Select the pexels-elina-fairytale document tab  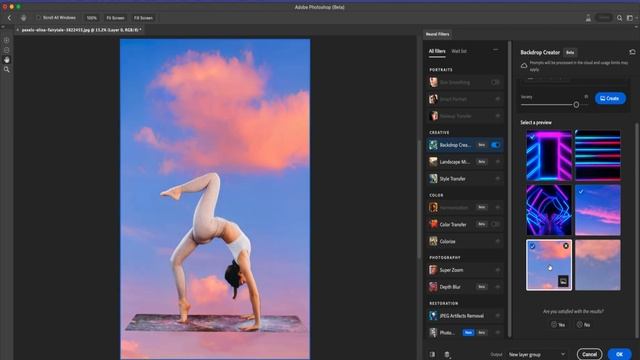[x=81, y=30]
